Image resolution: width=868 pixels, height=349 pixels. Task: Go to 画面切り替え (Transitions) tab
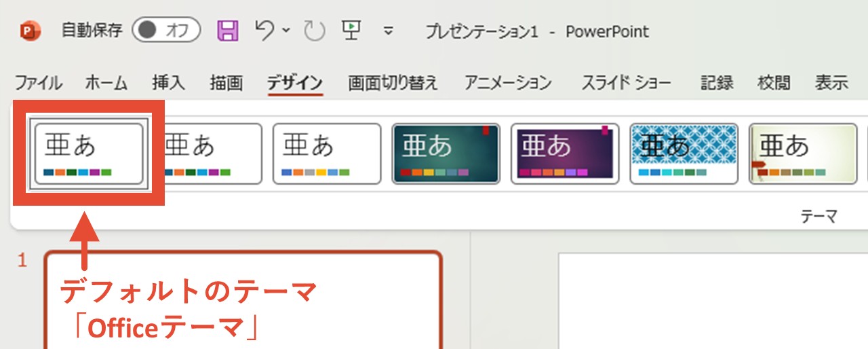pos(393,83)
